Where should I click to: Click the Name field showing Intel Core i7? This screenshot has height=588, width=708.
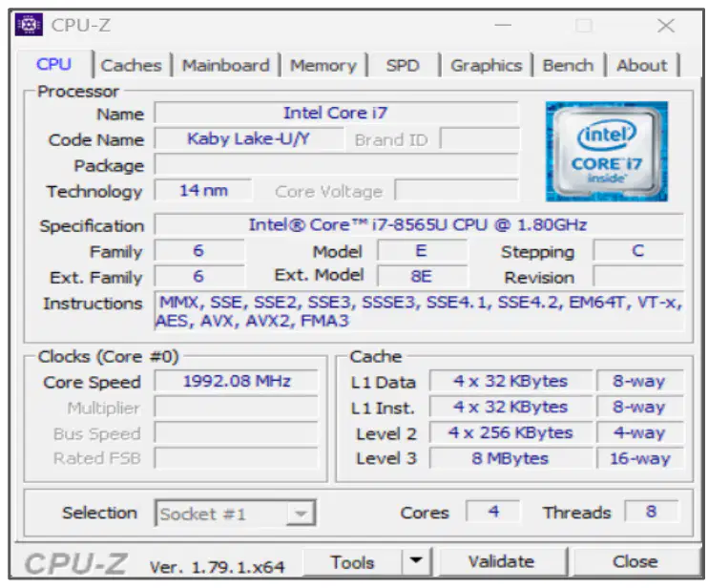pyautogui.click(x=336, y=113)
